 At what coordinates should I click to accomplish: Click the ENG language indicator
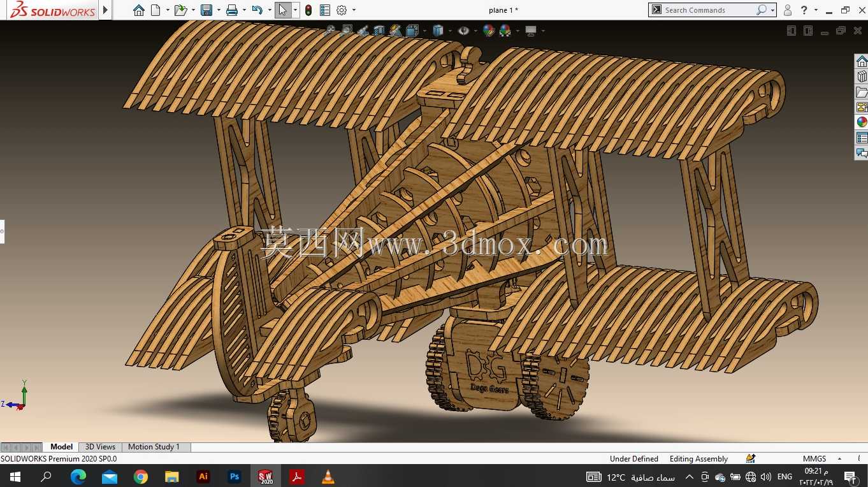tap(785, 477)
